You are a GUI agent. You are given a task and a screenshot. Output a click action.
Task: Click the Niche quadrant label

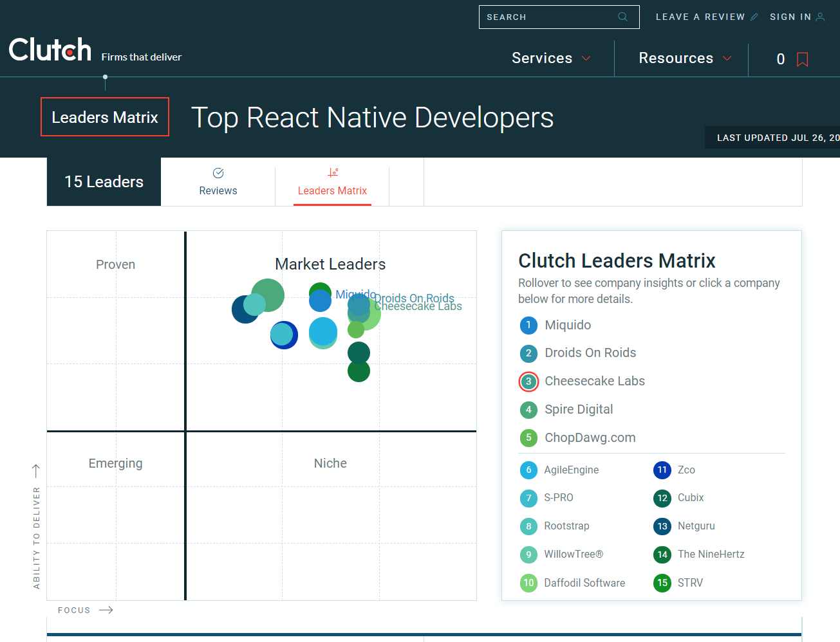(330, 463)
